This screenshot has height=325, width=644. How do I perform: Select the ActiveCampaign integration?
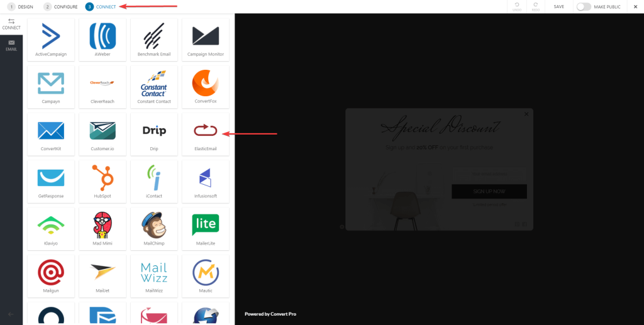[x=51, y=40]
